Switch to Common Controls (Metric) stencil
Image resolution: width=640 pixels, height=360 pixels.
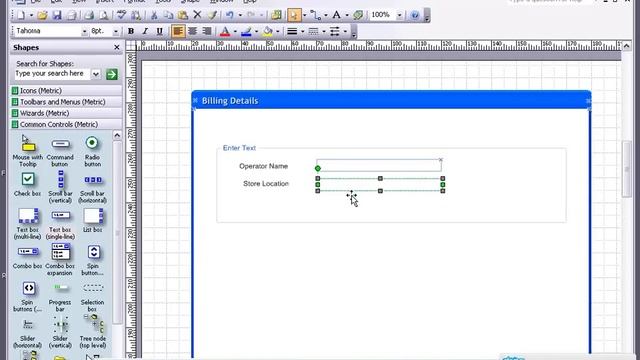[x=66, y=124]
